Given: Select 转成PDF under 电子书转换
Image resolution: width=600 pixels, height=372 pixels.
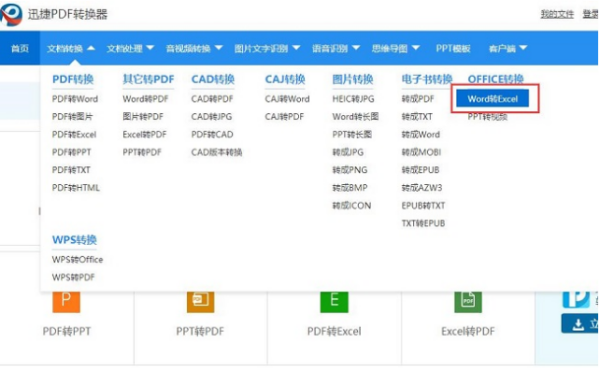Looking at the screenshot, I should coord(418,99).
